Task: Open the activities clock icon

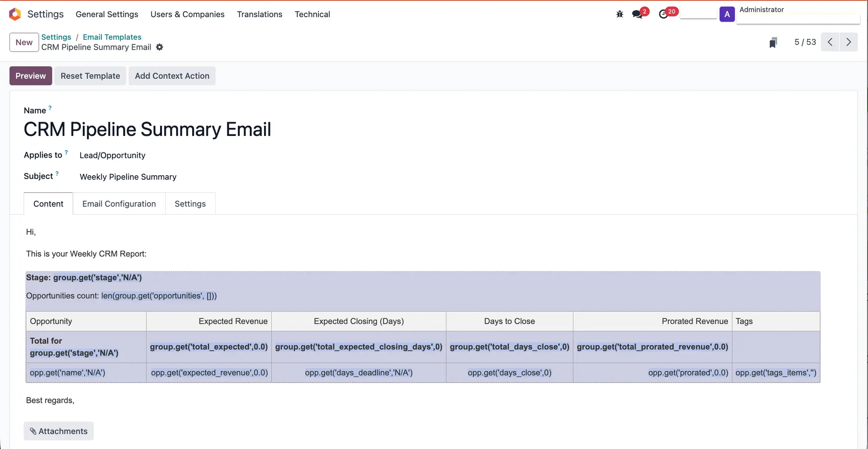Action: pos(663,14)
